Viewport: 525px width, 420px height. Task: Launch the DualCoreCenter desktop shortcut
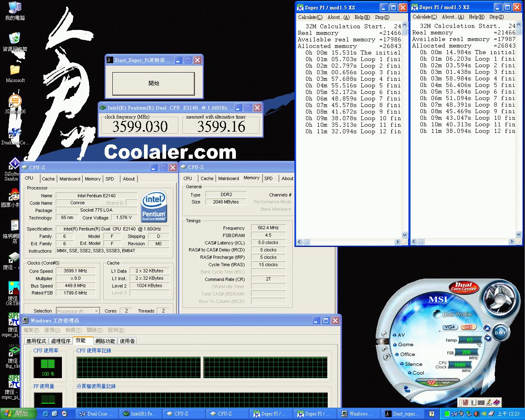point(15,135)
